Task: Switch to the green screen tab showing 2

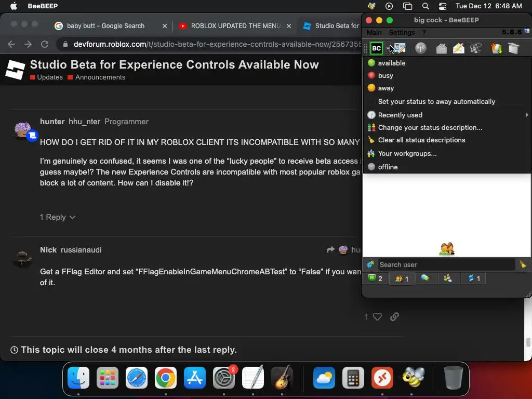Action: (x=376, y=278)
